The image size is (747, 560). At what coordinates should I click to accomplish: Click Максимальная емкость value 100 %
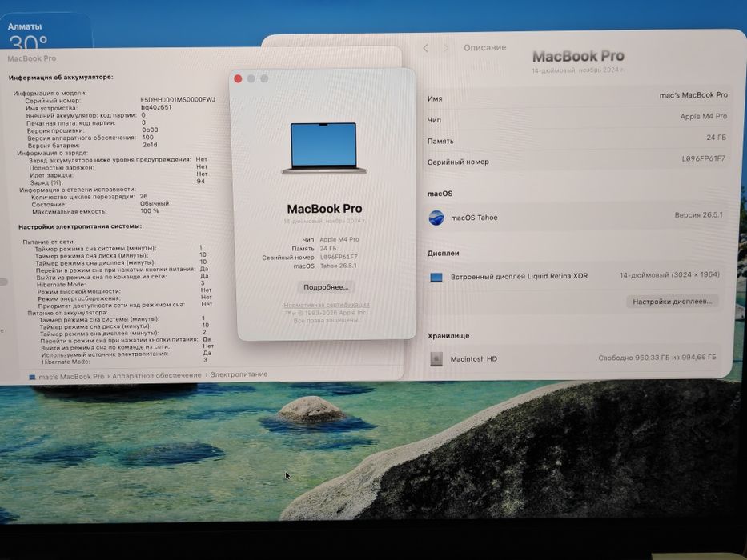150,211
